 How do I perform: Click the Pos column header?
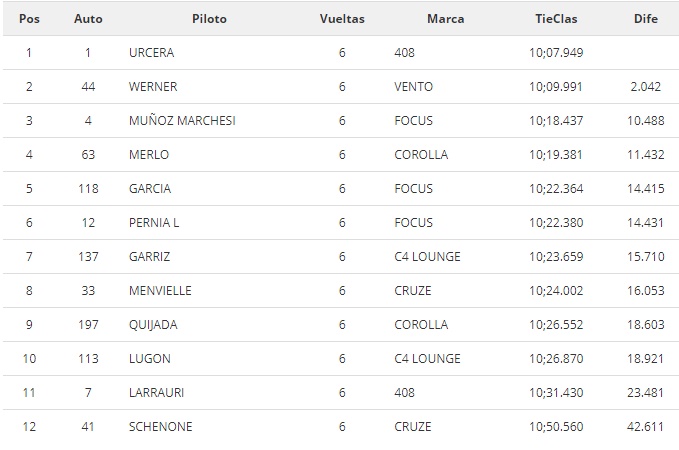click(29, 19)
